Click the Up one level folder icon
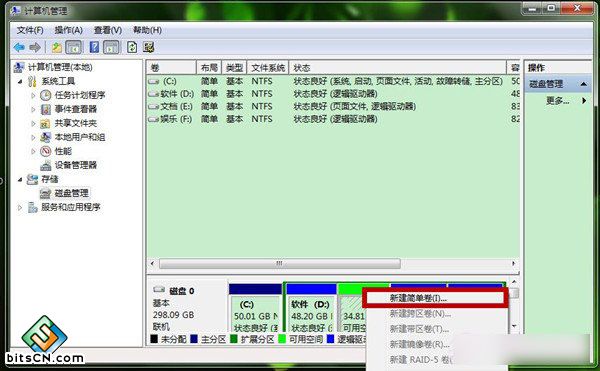Screen dimensions: 600x371 click(x=57, y=47)
